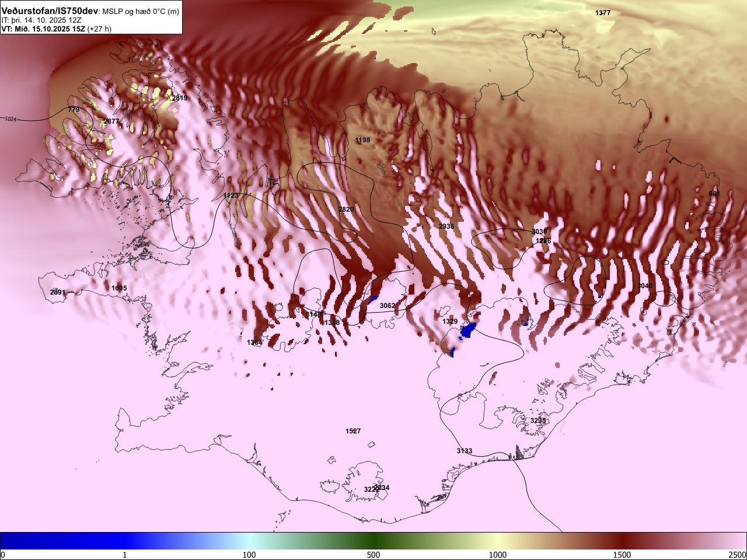Click the '661' height label
The height and width of the screenshot is (560, 747).
(x=714, y=194)
